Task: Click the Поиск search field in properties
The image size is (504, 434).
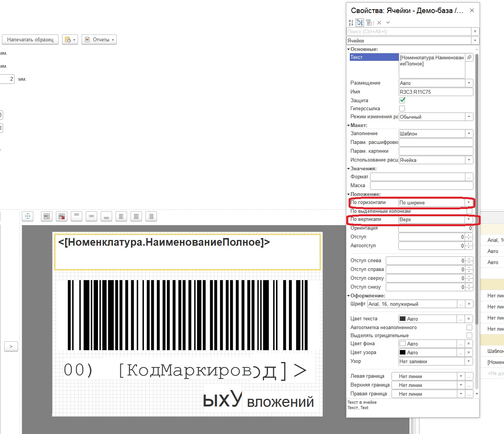Action: [409, 31]
